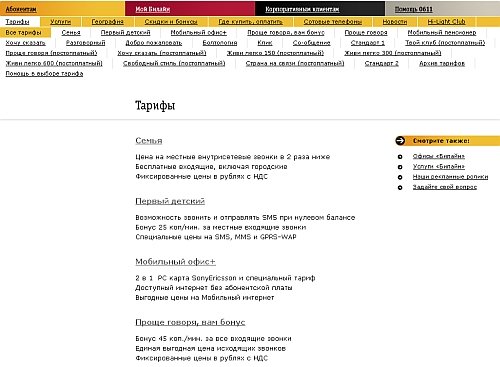
Task: Open the large Мобильный офис+ heading link
Action: tap(175, 262)
